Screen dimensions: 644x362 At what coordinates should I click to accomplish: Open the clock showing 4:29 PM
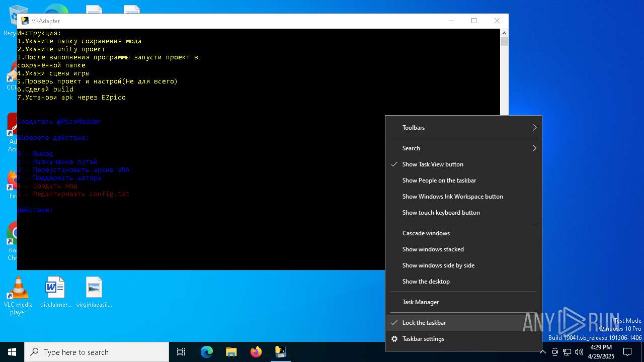click(x=601, y=352)
